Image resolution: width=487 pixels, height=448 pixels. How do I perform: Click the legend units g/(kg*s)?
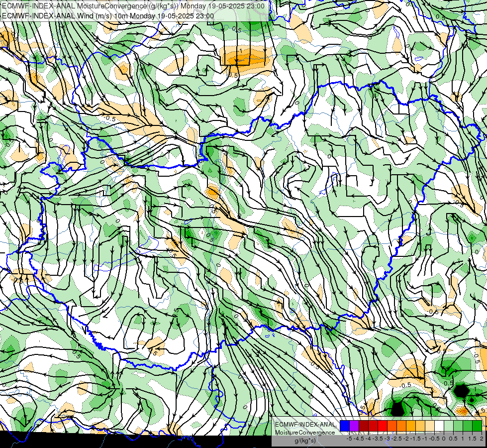click(x=305, y=441)
